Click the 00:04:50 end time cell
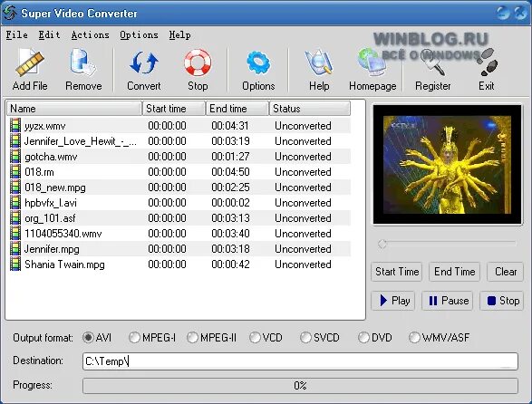Viewport: 532px width, 404px height. click(230, 172)
